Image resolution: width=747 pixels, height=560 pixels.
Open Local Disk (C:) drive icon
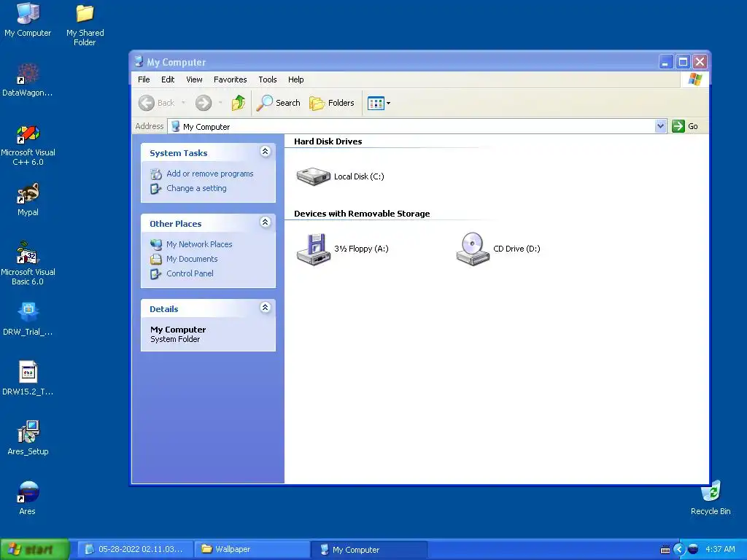click(x=313, y=176)
